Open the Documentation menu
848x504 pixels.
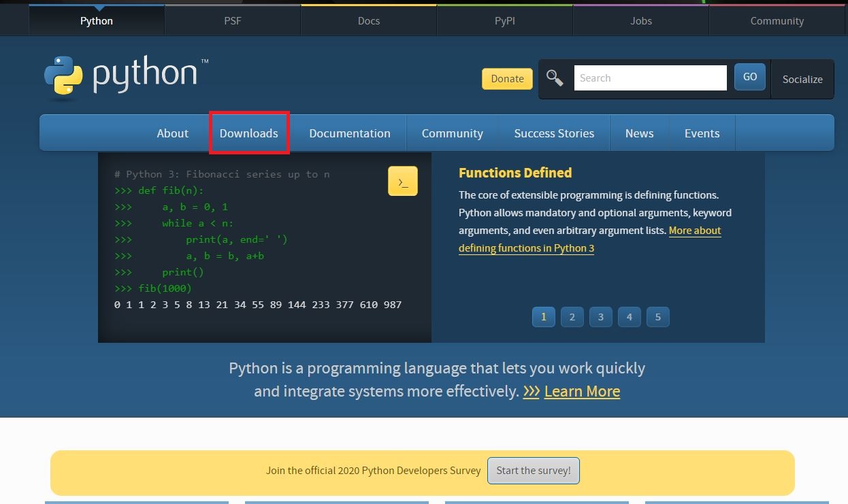tap(350, 133)
